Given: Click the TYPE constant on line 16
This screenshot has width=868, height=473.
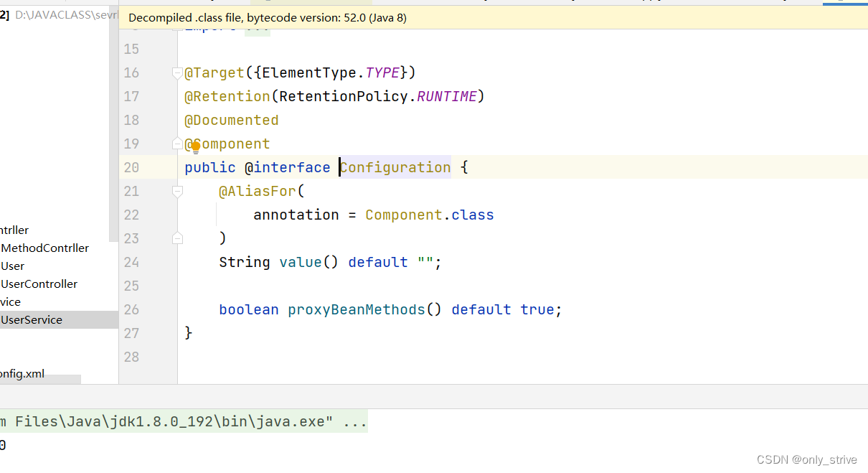Looking at the screenshot, I should pyautogui.click(x=382, y=72).
